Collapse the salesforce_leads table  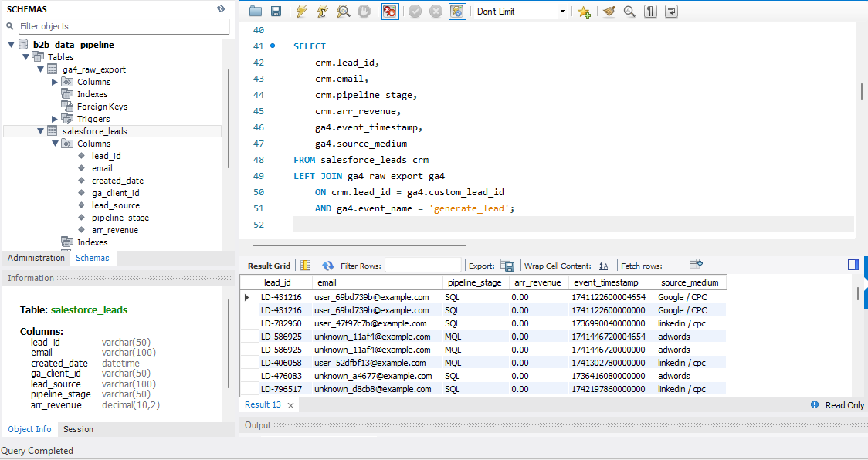pyautogui.click(x=40, y=131)
